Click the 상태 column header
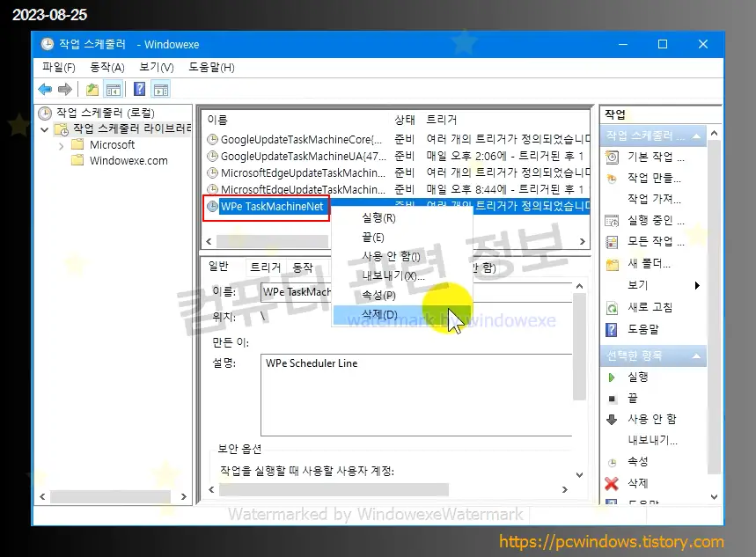756x557 pixels. 405,120
